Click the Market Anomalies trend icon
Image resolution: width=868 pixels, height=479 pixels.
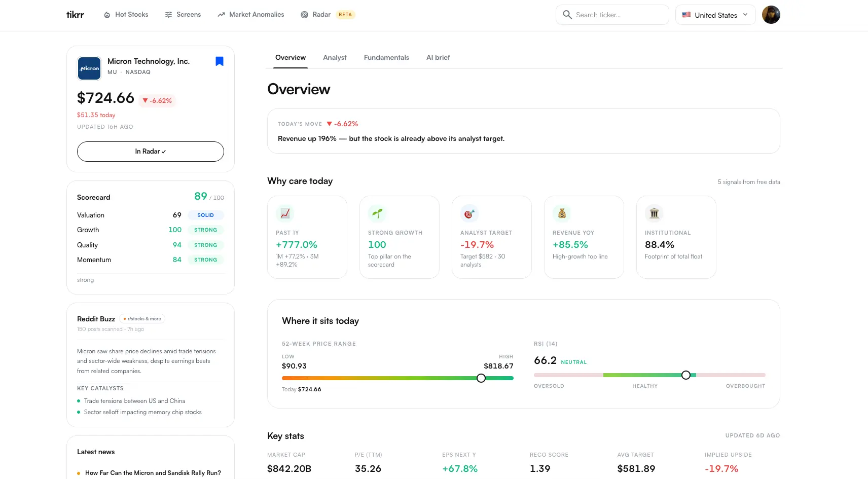(x=221, y=15)
